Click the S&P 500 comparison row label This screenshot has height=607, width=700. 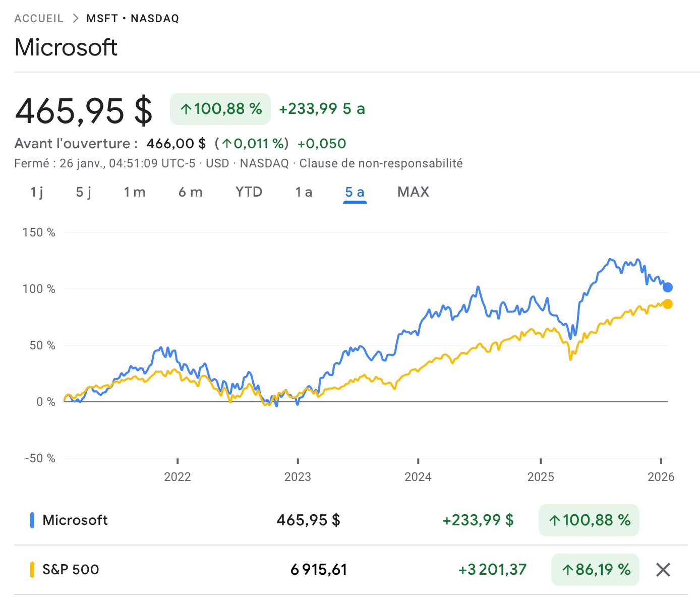click(x=71, y=570)
